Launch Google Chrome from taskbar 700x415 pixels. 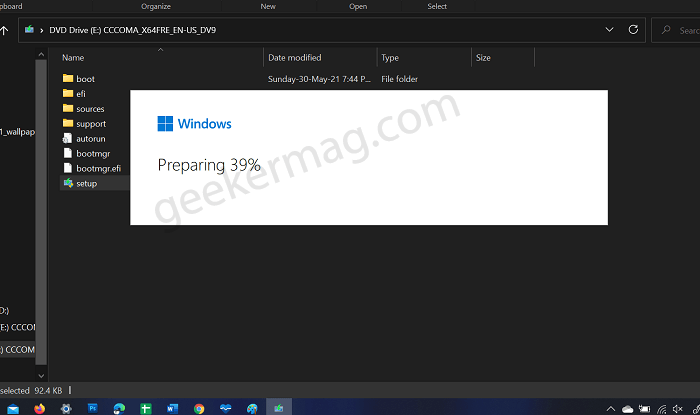pos(199,408)
